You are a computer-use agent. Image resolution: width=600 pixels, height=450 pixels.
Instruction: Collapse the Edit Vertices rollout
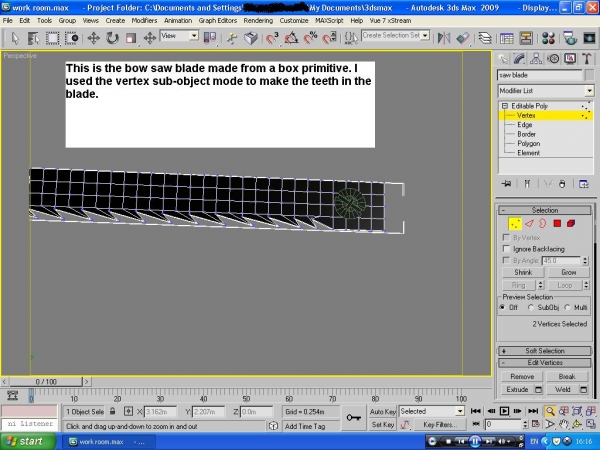point(545,362)
